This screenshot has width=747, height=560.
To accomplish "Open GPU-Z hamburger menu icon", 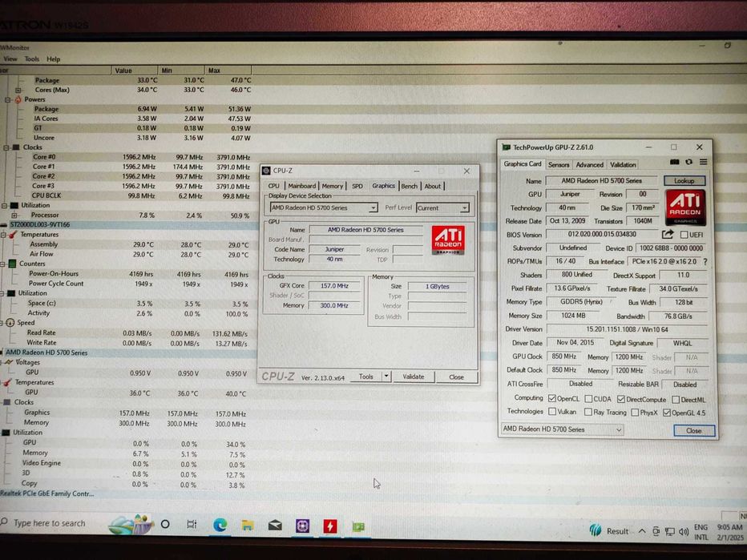I will pos(703,163).
